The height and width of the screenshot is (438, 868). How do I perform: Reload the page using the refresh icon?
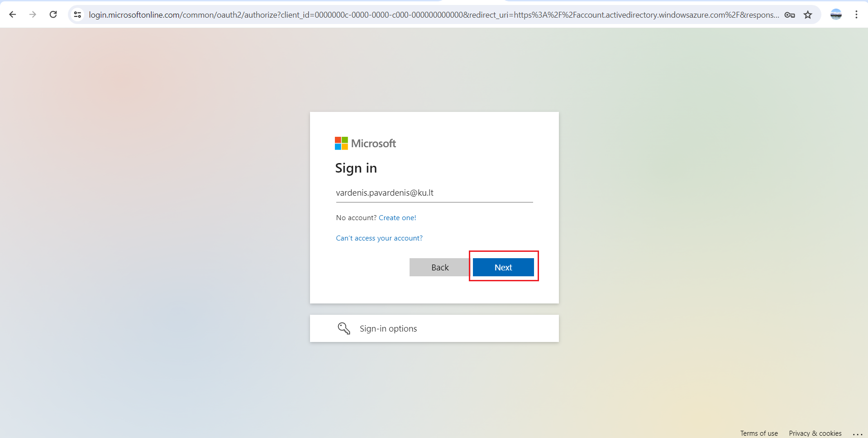[x=53, y=14]
